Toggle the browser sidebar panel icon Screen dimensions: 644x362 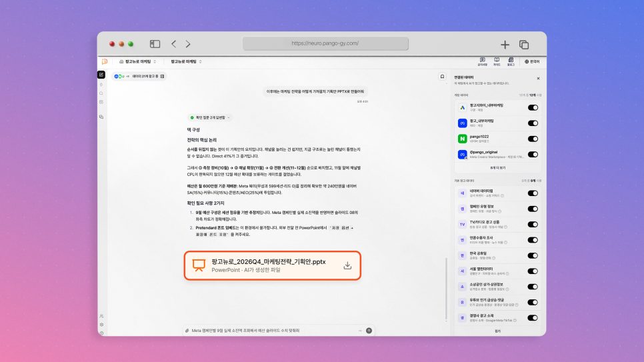coord(155,44)
